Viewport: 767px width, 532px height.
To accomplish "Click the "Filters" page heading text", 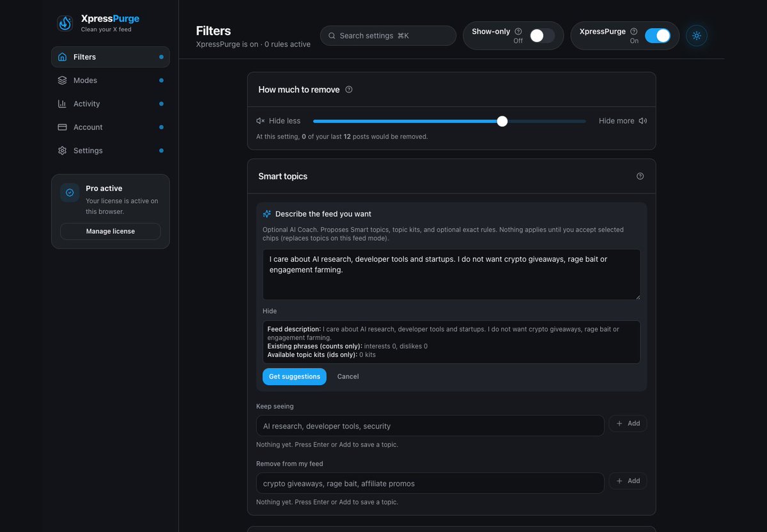I will 213,31.
